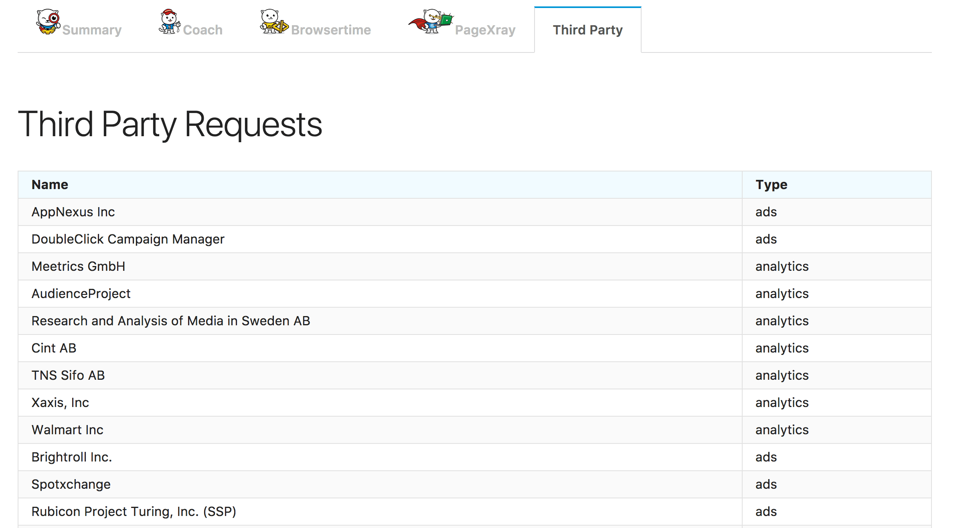Click Research and Analysis of Media row
This screenshot has height=528, width=980.
(x=170, y=321)
